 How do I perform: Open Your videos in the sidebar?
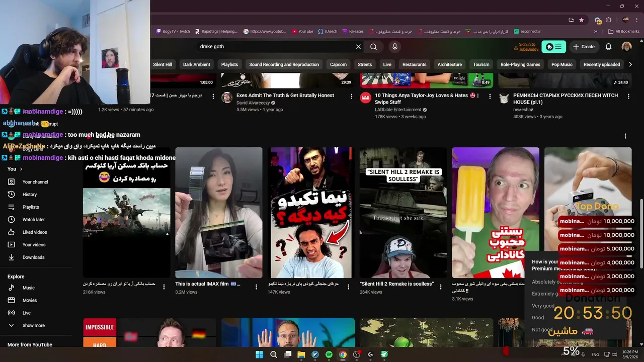pyautogui.click(x=34, y=245)
